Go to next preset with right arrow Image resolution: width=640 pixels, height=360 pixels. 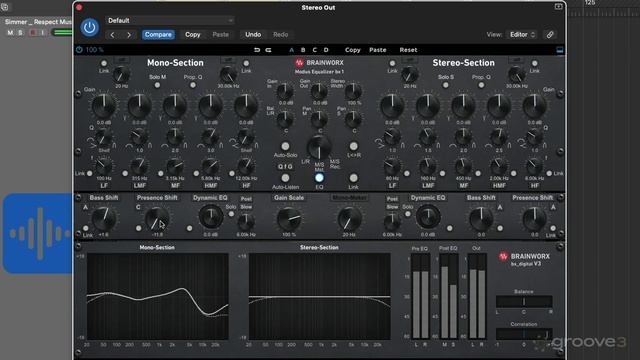click(129, 35)
